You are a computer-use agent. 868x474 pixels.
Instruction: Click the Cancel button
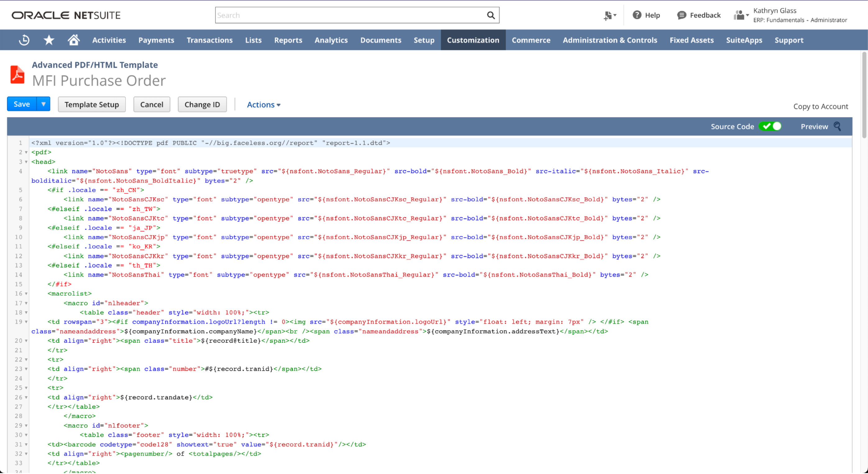[152, 104]
